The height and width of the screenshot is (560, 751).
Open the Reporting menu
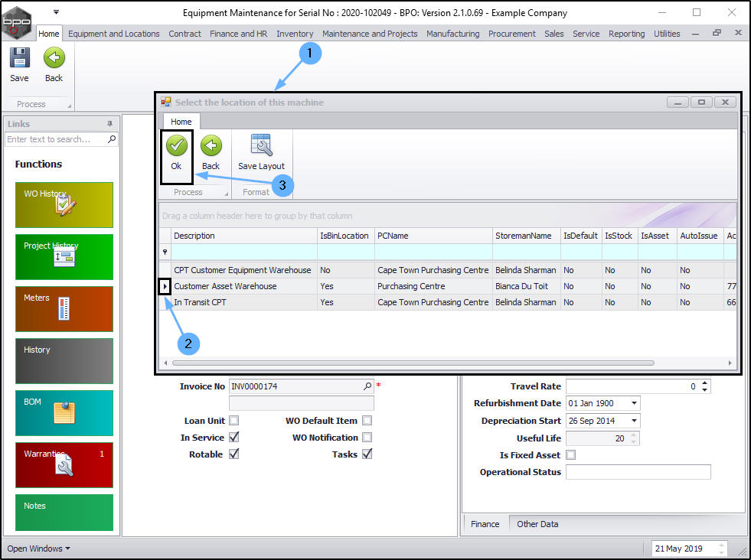[626, 34]
